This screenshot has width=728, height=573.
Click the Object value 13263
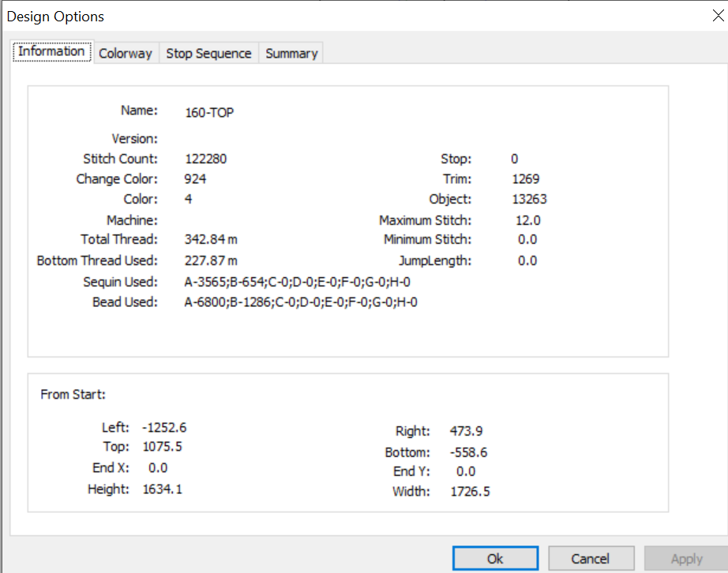point(529,199)
